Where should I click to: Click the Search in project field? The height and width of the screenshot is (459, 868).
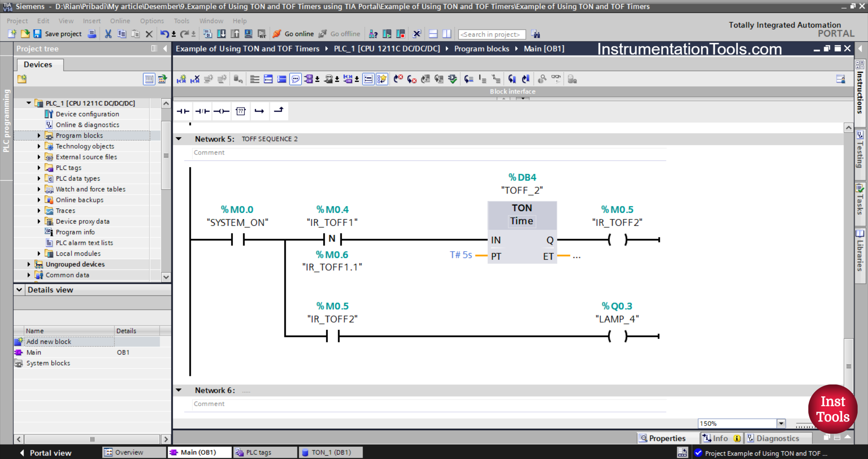(491, 34)
